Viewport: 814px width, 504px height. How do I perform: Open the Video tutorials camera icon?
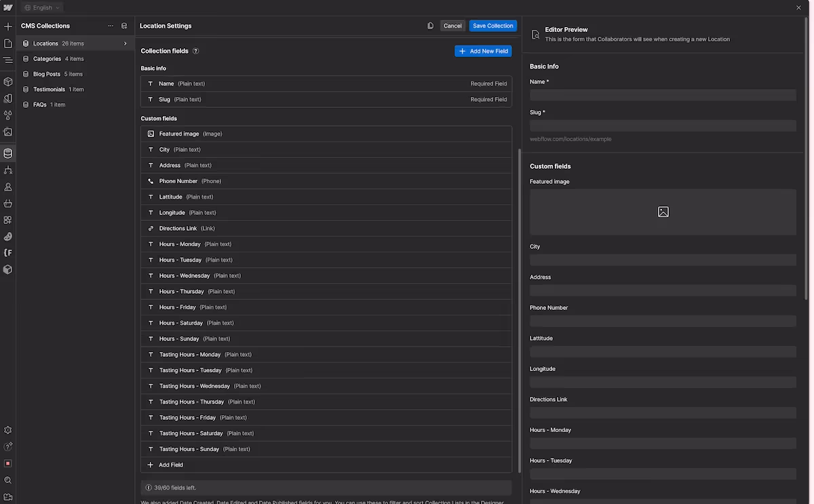8,497
